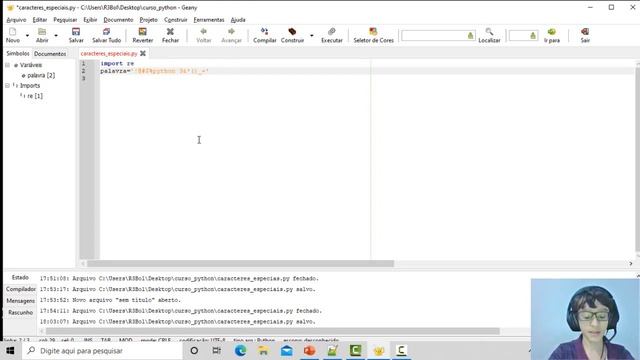Image resolution: width=640 pixels, height=360 pixels.
Task: Open the Novo template dropdown arrow
Action: 27,36
